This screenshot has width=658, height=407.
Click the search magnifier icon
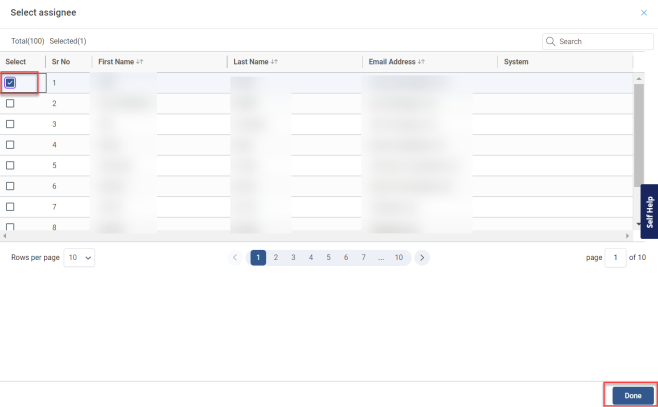pyautogui.click(x=551, y=42)
